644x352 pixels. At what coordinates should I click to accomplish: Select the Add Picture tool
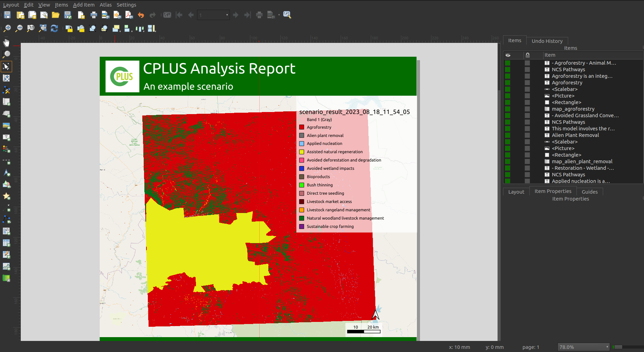pos(6,126)
